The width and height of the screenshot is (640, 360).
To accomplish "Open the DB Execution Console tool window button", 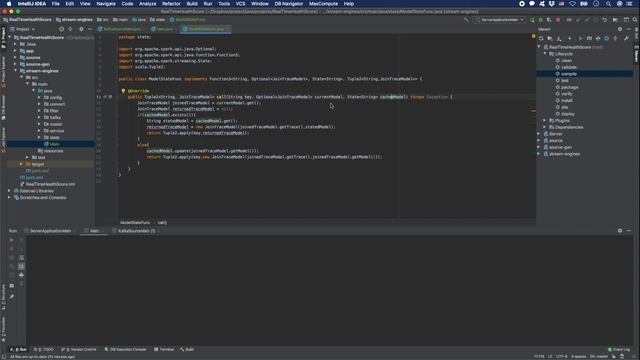I will (x=125, y=349).
